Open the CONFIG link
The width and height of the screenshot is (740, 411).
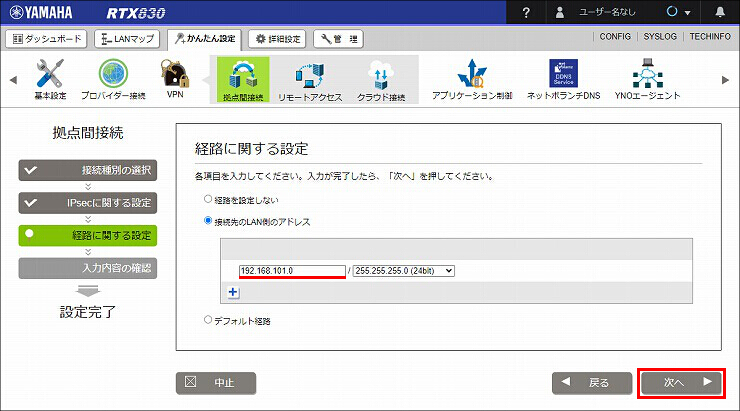click(x=615, y=36)
